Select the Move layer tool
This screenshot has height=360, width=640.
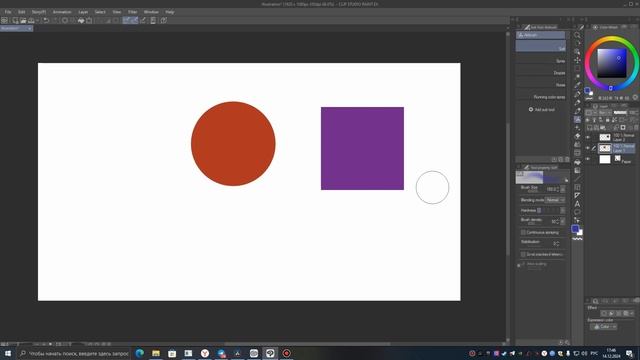(x=577, y=60)
